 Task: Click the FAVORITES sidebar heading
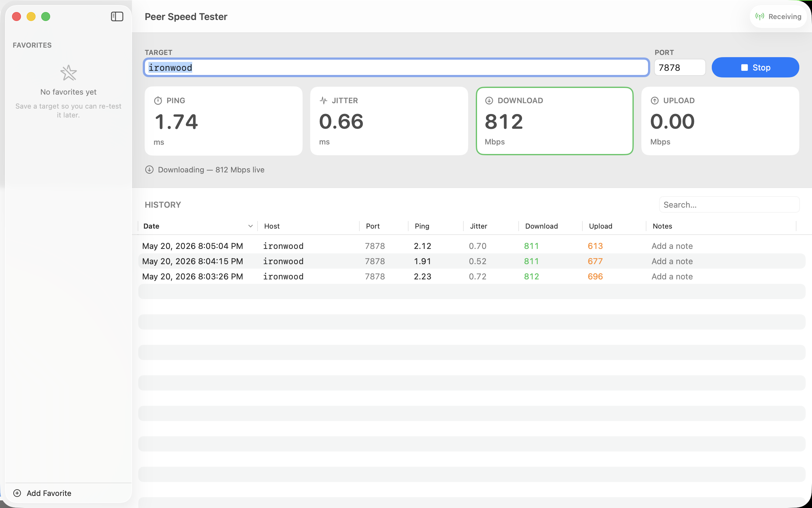click(x=32, y=45)
